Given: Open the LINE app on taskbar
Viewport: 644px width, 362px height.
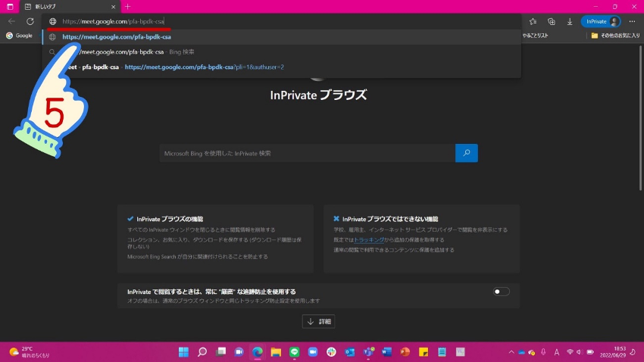Looking at the screenshot, I should pyautogui.click(x=294, y=351).
